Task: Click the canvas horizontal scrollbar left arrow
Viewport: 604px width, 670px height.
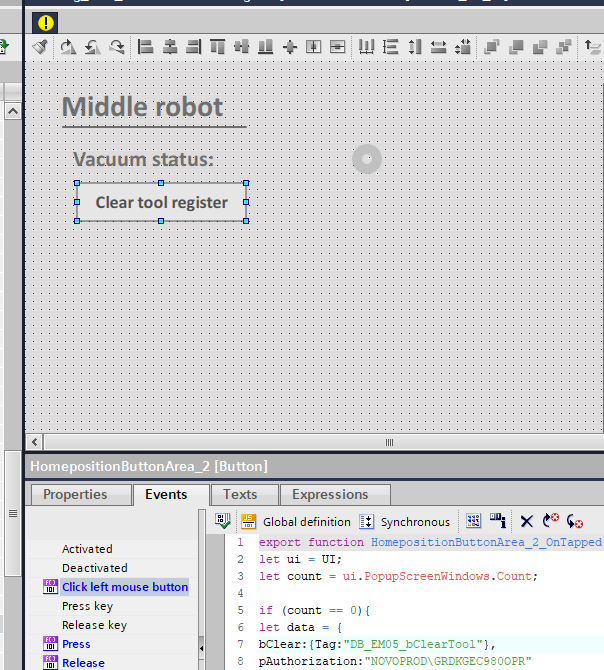Action: pyautogui.click(x=35, y=442)
